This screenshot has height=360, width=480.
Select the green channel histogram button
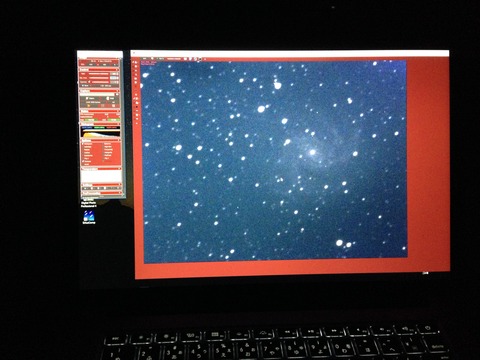tap(99, 127)
